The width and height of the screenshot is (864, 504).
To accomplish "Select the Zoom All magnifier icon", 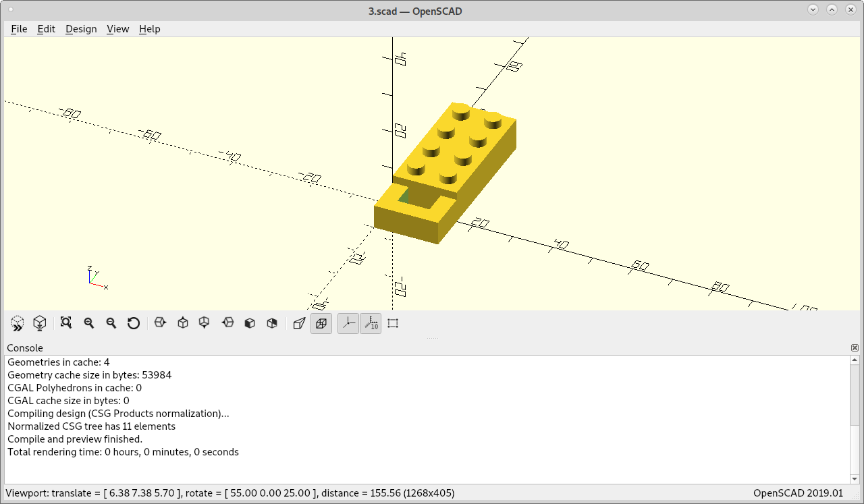I will pyautogui.click(x=66, y=323).
